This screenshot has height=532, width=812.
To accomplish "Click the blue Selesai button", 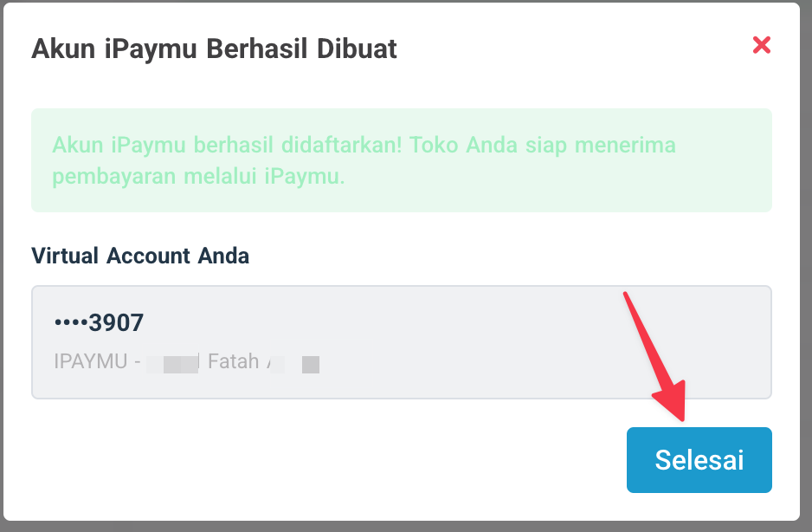I will pos(699,460).
